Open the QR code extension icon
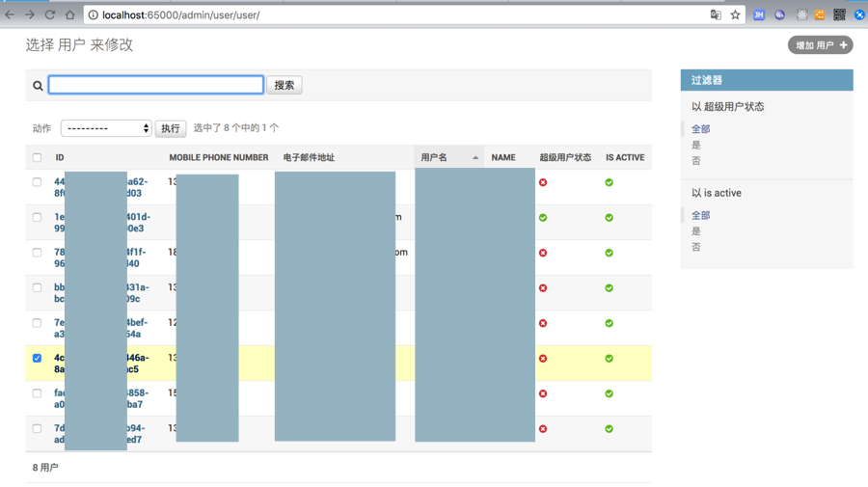The image size is (868, 487). [x=840, y=14]
